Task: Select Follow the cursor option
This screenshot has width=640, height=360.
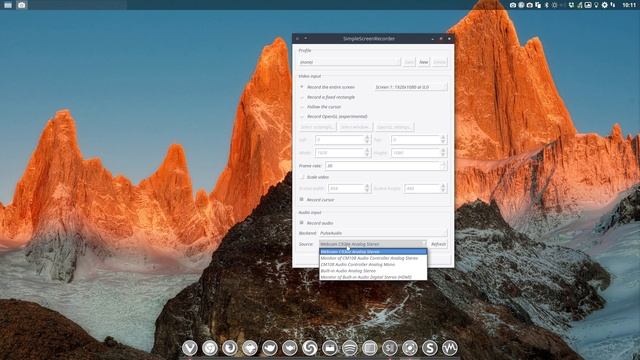Action: click(x=320, y=107)
